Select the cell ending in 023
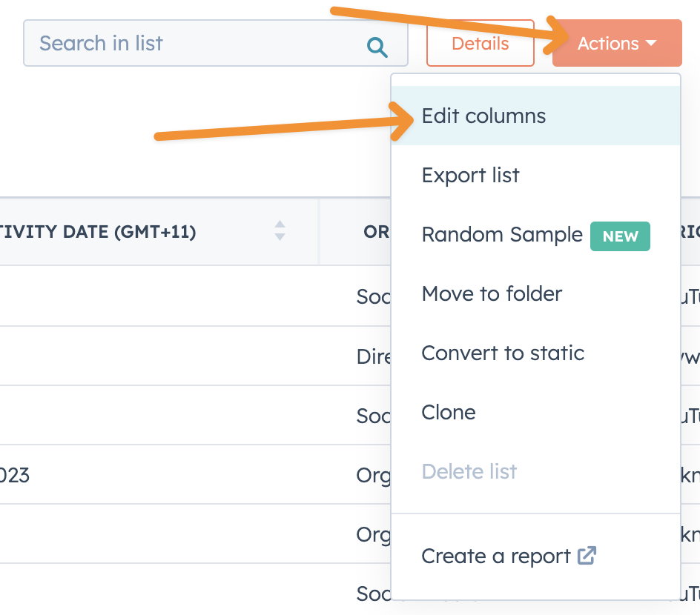 [x=15, y=475]
